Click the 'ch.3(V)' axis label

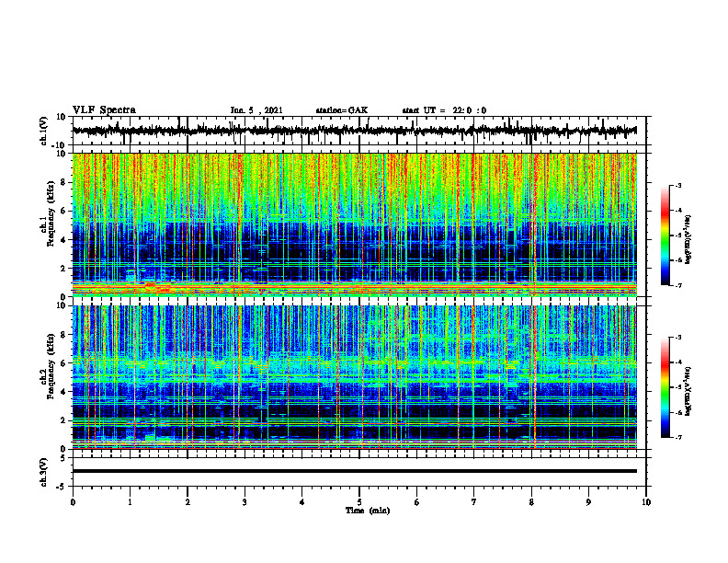pos(44,472)
